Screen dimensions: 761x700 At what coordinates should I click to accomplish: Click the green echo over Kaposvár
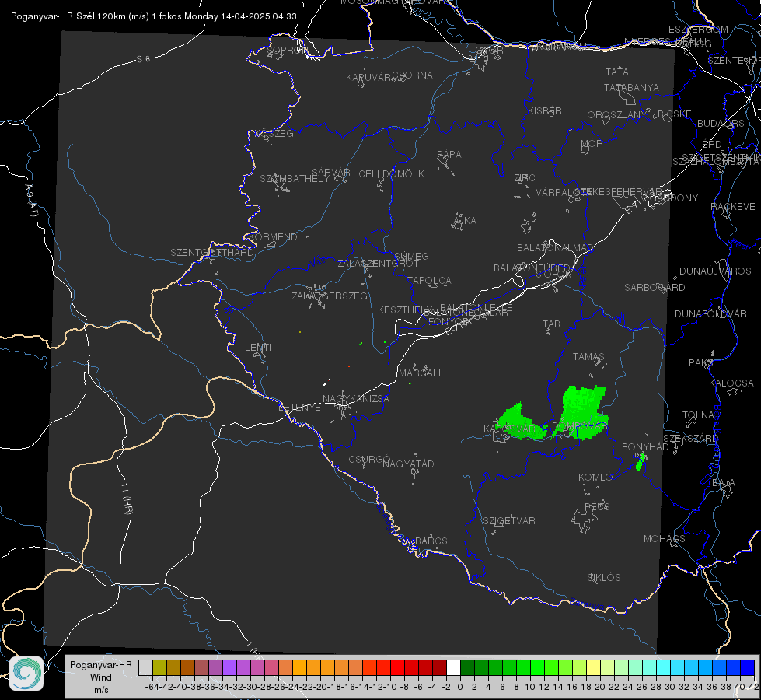point(522,422)
